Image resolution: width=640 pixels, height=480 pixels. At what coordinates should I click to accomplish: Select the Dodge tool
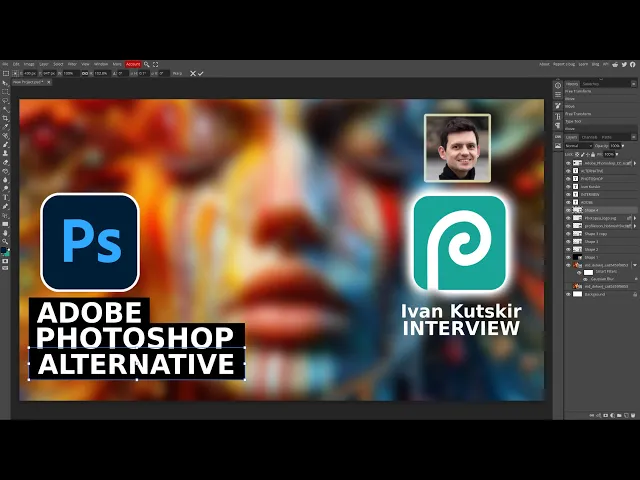5,189
